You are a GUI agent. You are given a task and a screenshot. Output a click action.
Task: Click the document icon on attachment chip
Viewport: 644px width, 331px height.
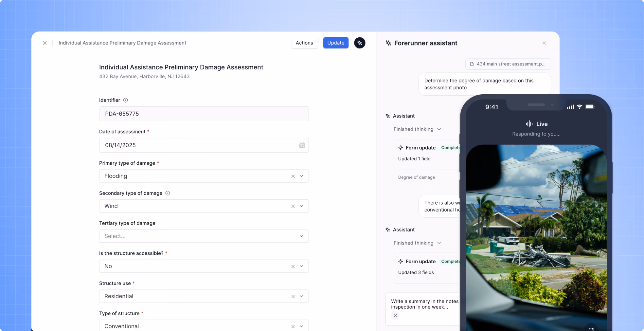[472, 64]
